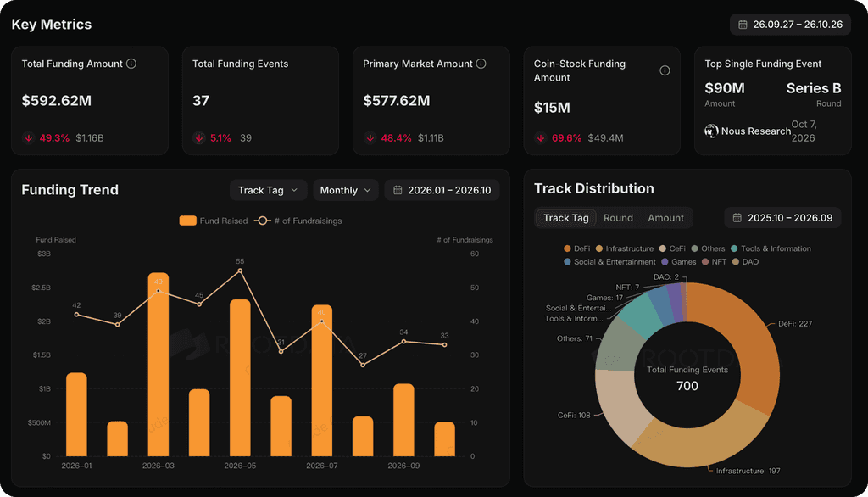Screen dimensions: 868x497
Task: Open the Nous Research project link
Action: (755, 131)
